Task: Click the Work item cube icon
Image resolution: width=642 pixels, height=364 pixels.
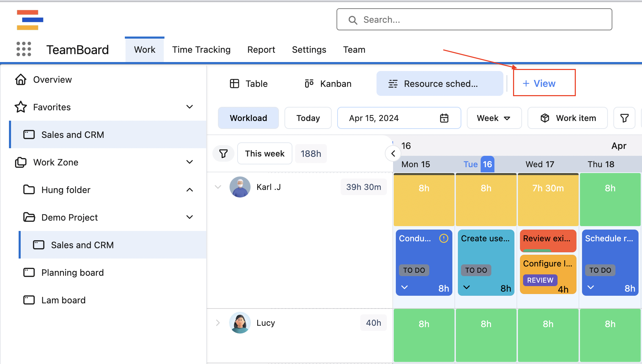Action: pos(545,118)
